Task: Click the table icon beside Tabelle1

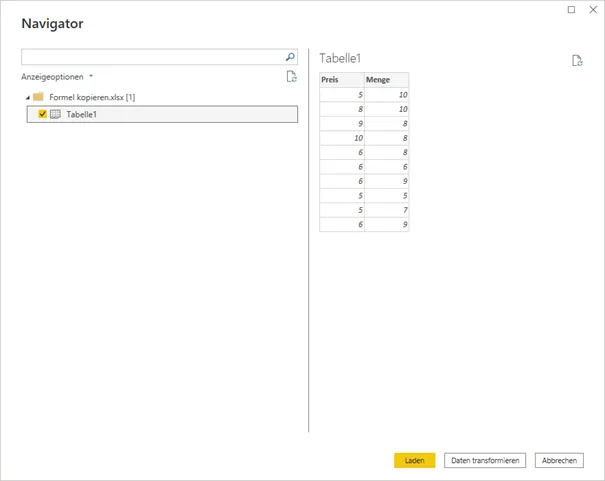Action: click(x=56, y=114)
